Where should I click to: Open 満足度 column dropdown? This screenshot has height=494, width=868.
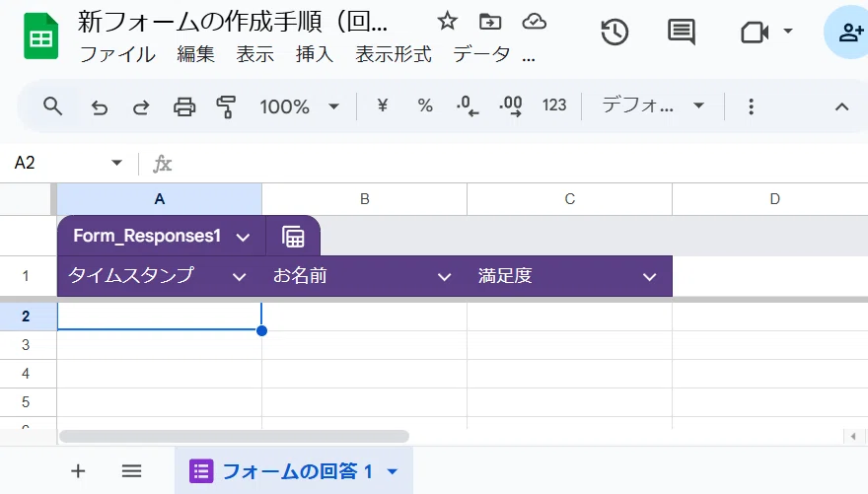(x=649, y=277)
